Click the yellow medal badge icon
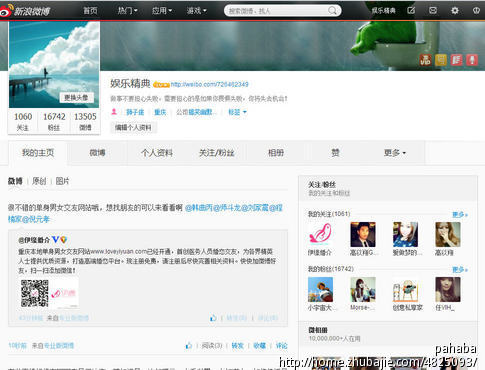 pyautogui.click(x=441, y=60)
